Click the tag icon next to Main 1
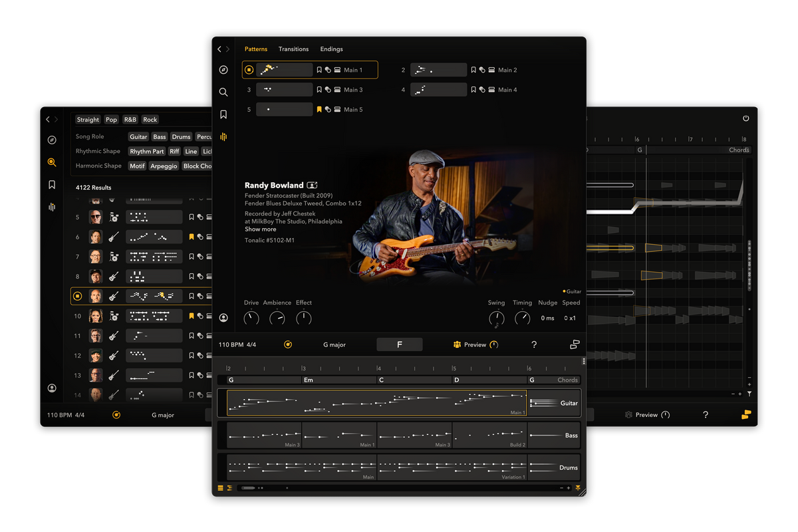This screenshot has height=532, width=798. pos(328,70)
